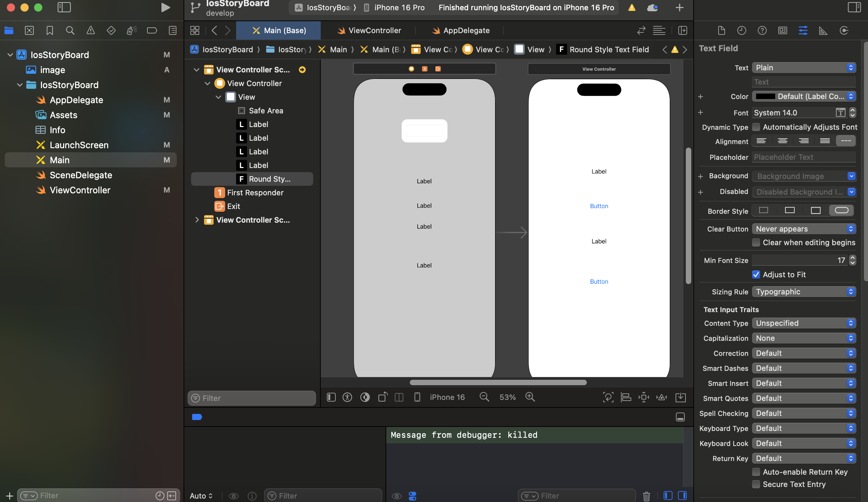Enable Clear when editing begins
Image resolution: width=868 pixels, height=502 pixels.
click(x=756, y=242)
